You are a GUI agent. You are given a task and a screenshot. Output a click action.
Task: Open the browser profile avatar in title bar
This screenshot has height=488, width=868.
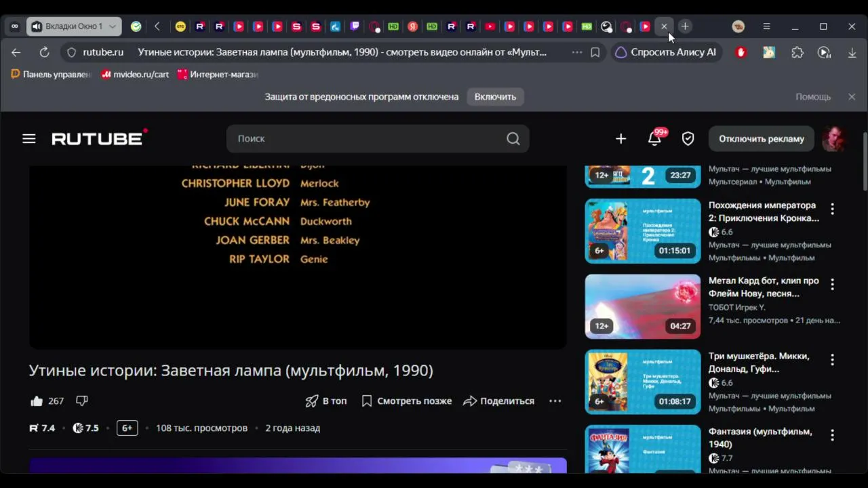pos(738,26)
